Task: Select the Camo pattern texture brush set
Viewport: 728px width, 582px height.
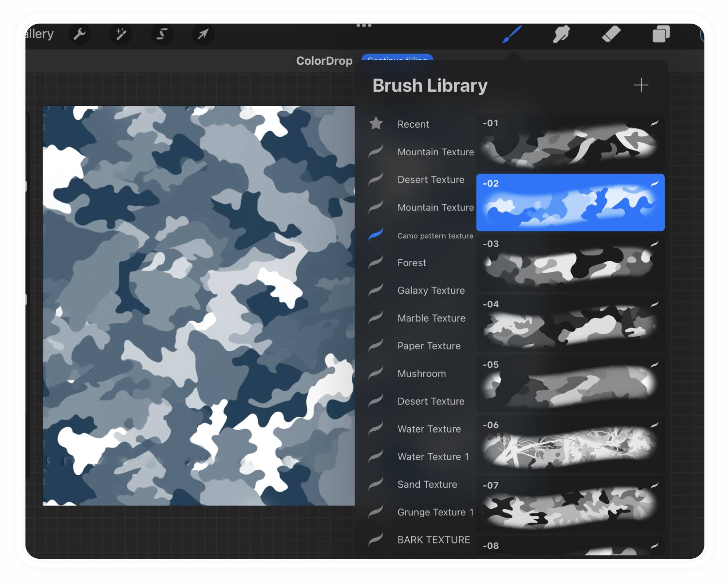Action: point(435,236)
